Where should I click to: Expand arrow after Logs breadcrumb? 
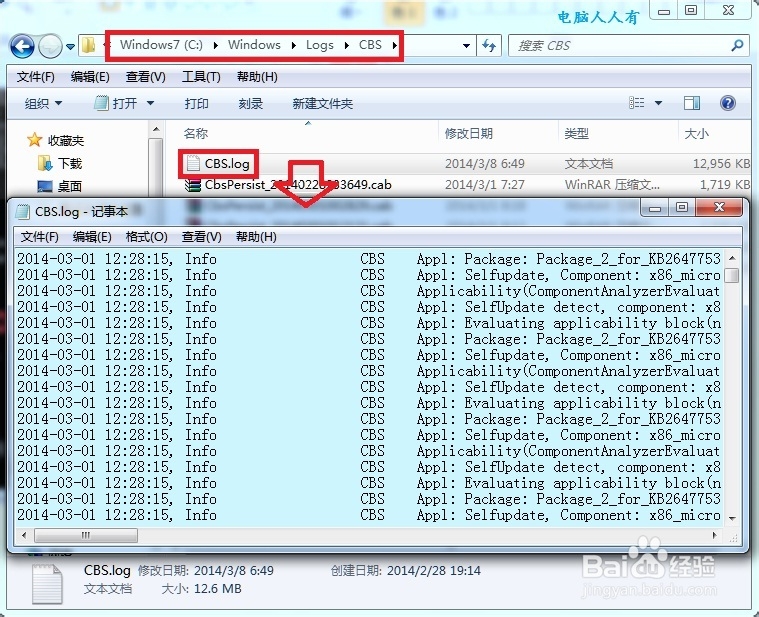click(x=347, y=45)
